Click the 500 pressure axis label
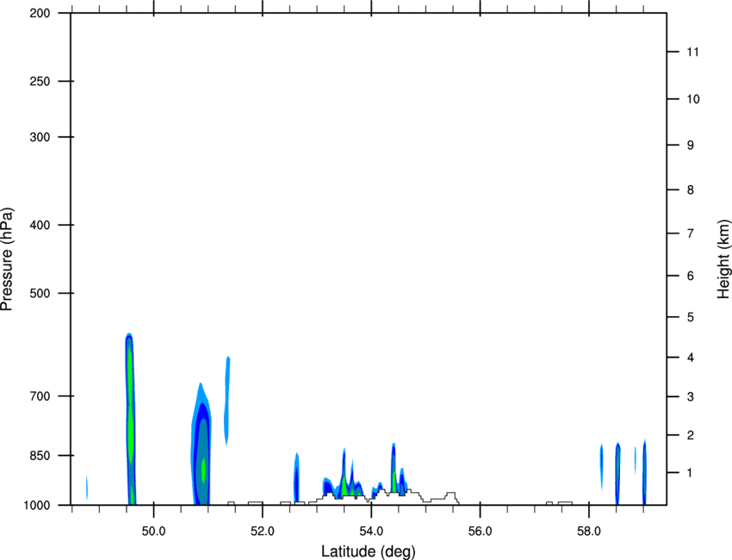The width and height of the screenshot is (732, 560). [40, 293]
